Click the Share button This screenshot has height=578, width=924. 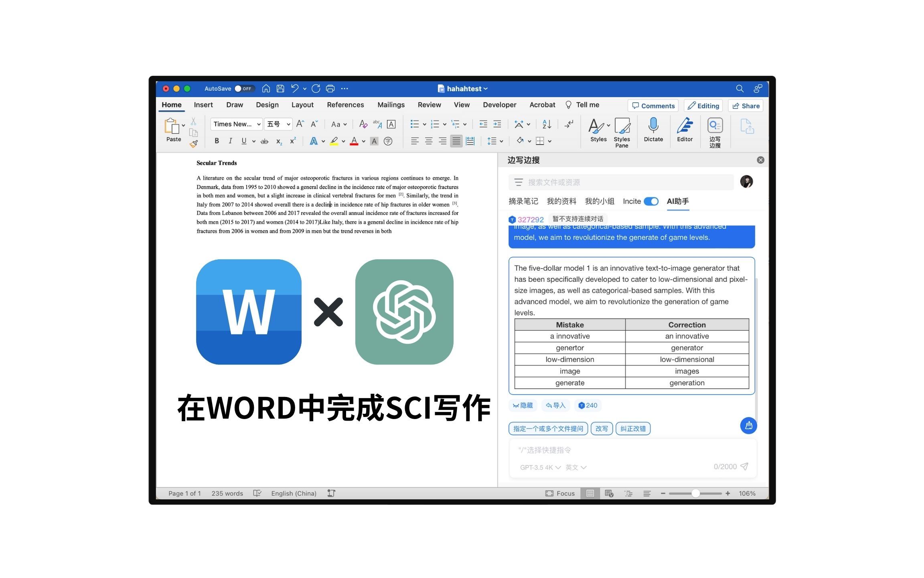pyautogui.click(x=746, y=106)
